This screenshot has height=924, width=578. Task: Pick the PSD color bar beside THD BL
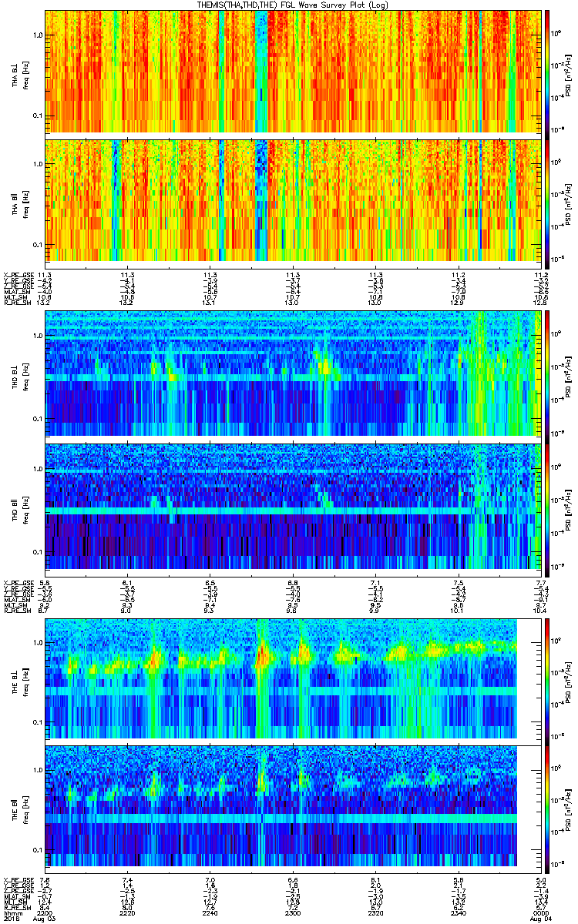[548, 373]
